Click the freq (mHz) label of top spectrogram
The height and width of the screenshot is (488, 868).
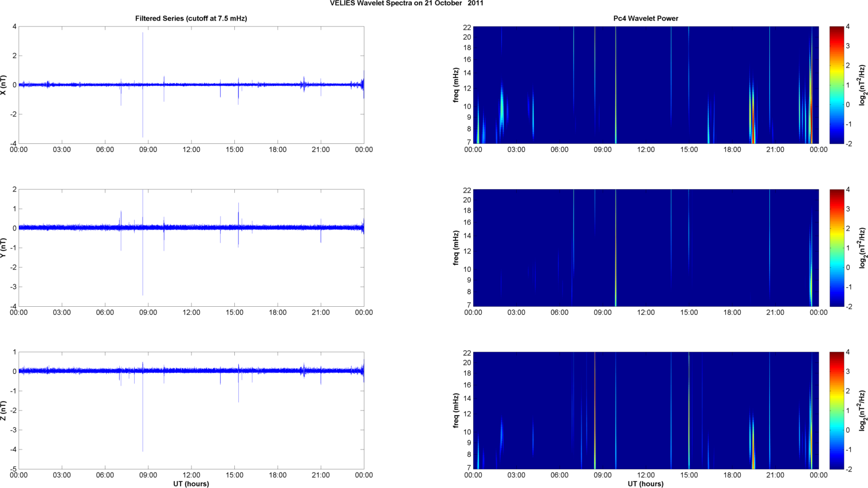[456, 85]
